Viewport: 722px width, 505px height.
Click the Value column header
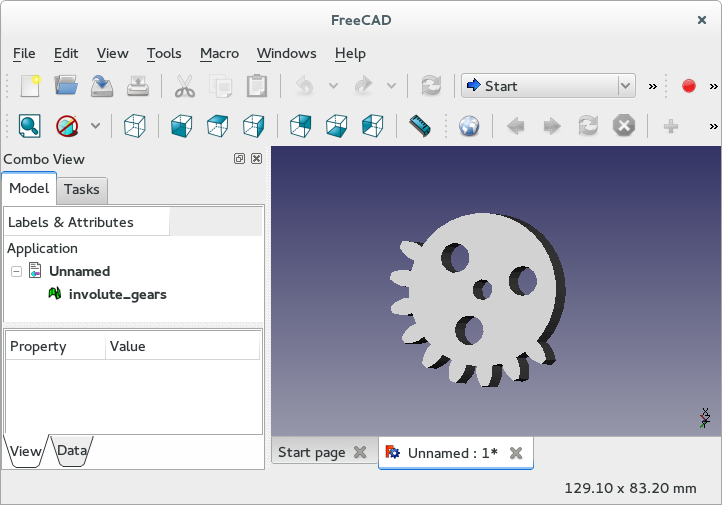pos(183,346)
